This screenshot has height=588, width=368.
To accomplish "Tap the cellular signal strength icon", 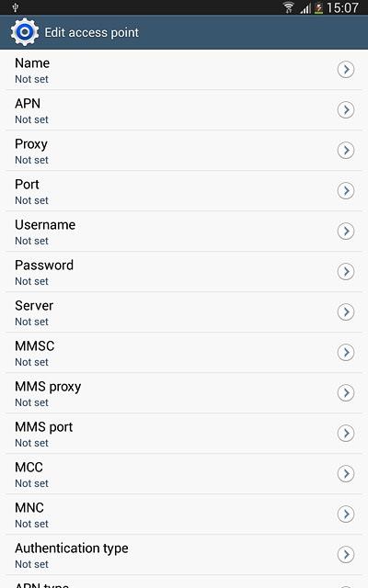I will coord(305,8).
